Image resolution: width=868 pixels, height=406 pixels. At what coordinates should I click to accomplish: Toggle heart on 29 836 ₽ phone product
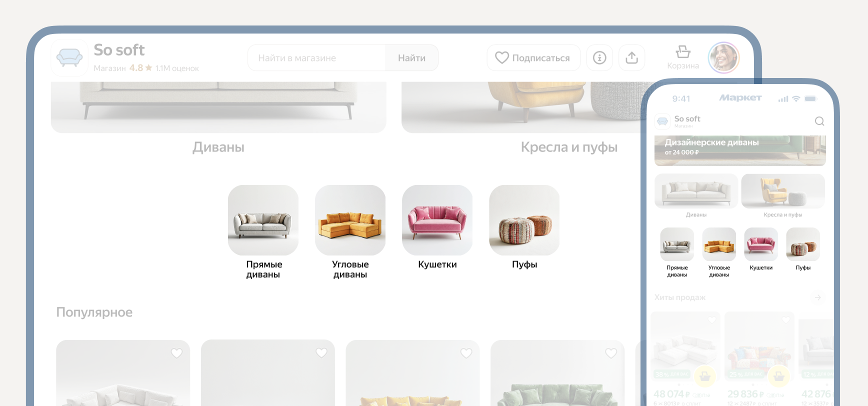(x=786, y=320)
